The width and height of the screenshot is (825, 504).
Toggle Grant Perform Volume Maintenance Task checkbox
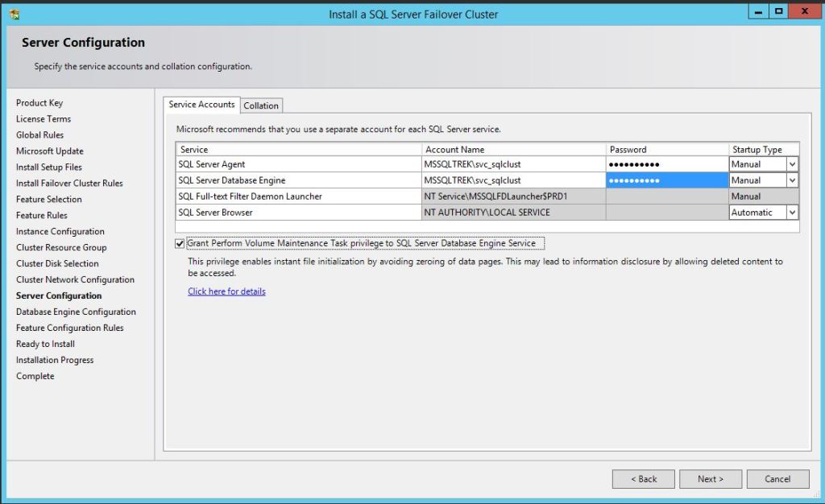click(180, 243)
